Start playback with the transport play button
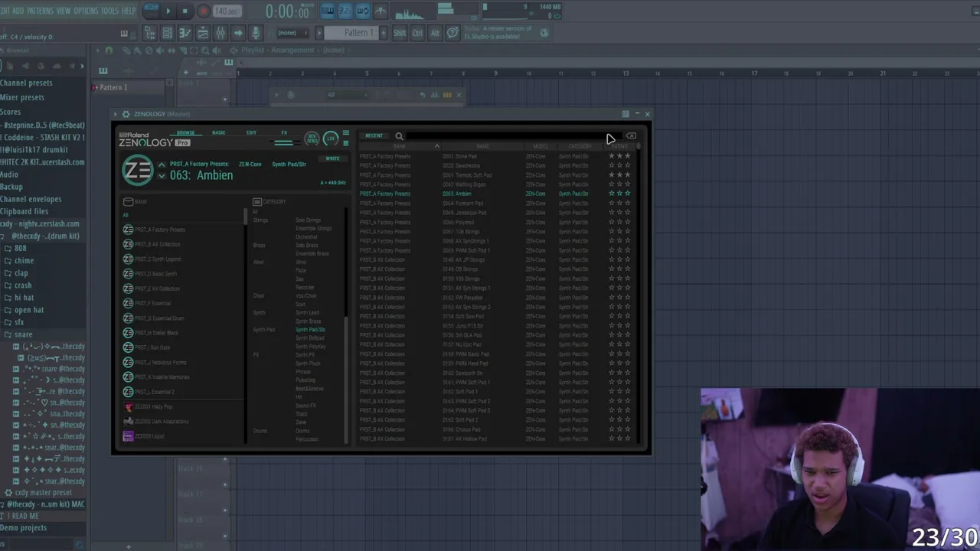 tap(168, 11)
